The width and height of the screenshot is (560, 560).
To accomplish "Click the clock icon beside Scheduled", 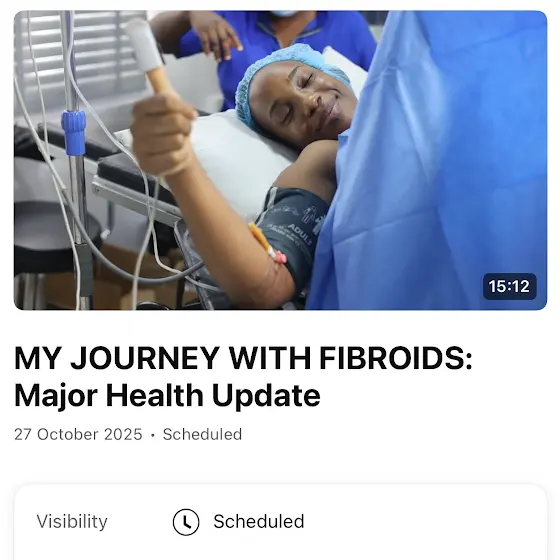I will (x=186, y=522).
